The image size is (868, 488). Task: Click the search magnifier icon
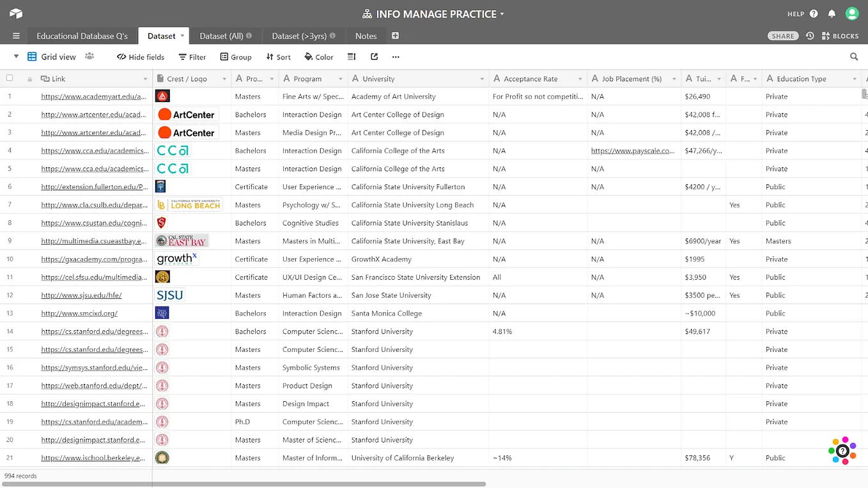[854, 57]
